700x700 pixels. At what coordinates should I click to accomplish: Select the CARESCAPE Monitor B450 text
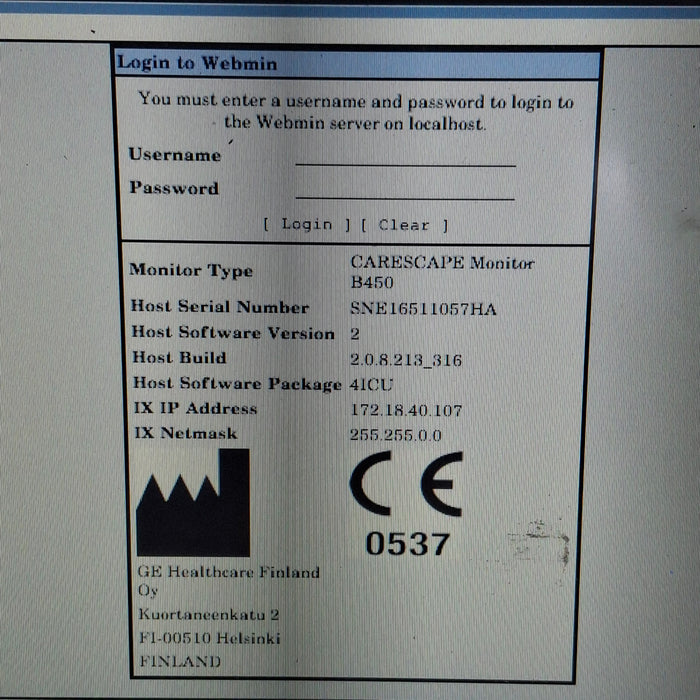[442, 272]
